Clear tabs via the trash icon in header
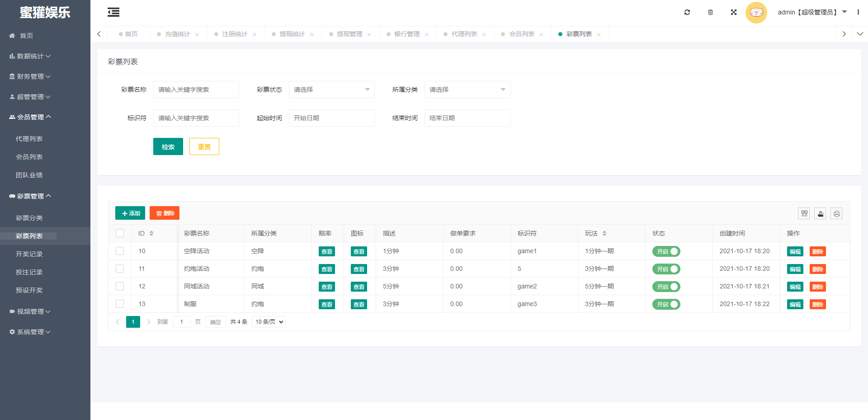The width and height of the screenshot is (868, 420). point(710,12)
